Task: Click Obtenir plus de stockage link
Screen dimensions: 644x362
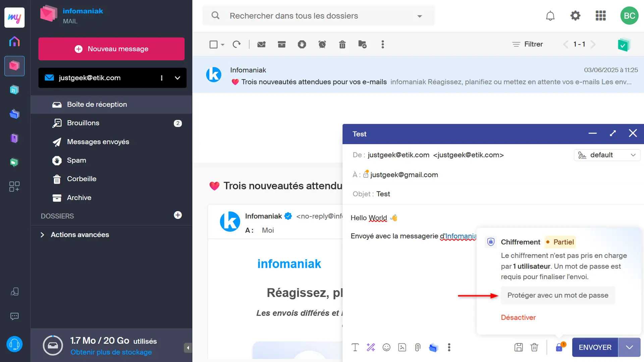Action: pyautogui.click(x=111, y=352)
